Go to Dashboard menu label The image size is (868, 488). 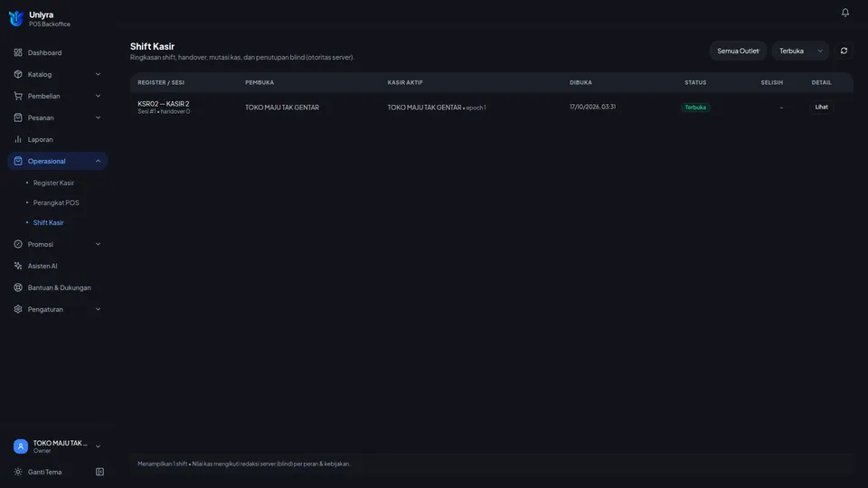click(45, 52)
